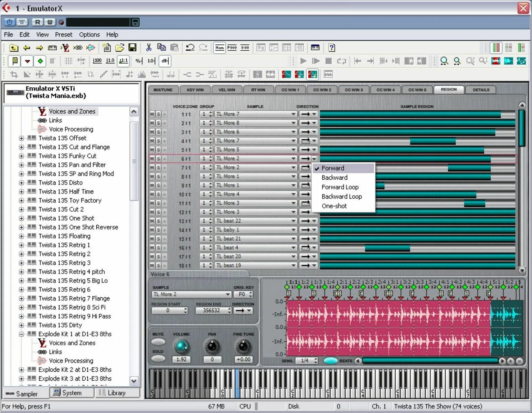Screen dimensions: 532x413
Task: Open the Preset menu
Action: pyautogui.click(x=64, y=34)
